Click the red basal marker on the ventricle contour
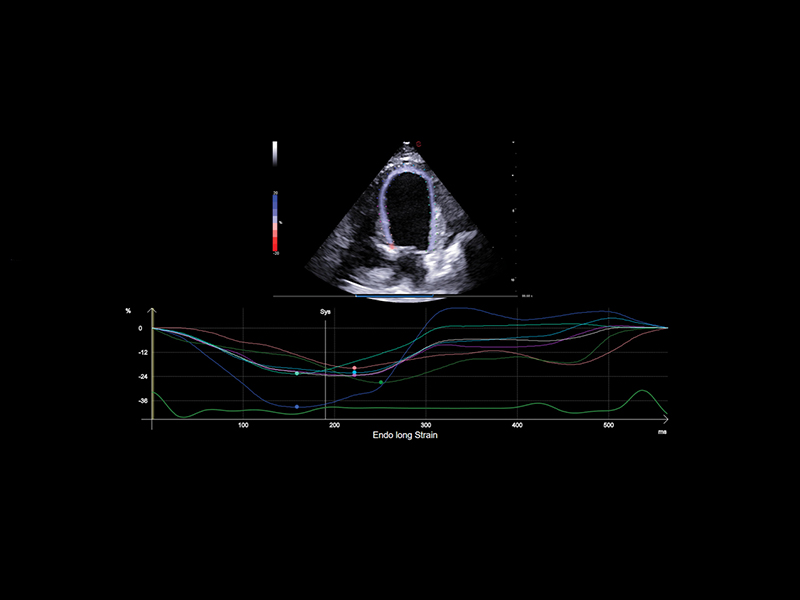Viewport: 800px width, 600px height. [392, 247]
